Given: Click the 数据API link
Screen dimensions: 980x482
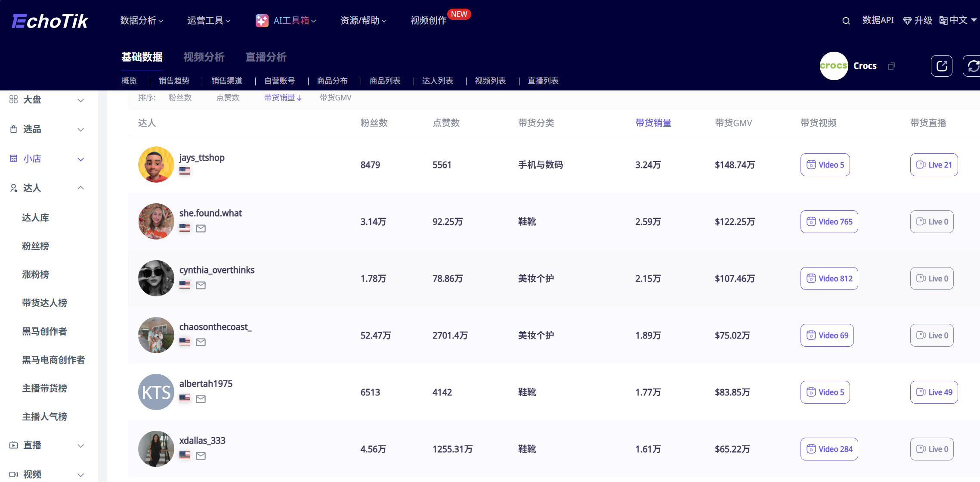Looking at the screenshot, I should click(878, 20).
